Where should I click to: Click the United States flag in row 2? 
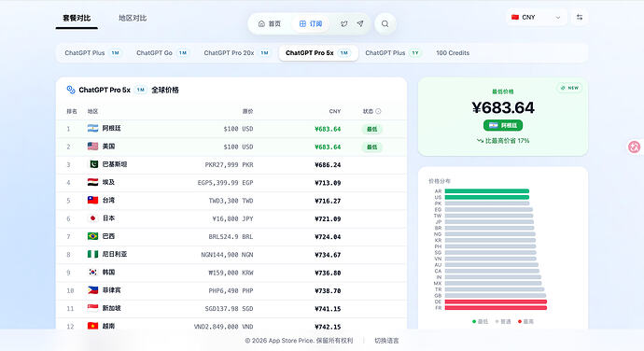pyautogui.click(x=92, y=147)
